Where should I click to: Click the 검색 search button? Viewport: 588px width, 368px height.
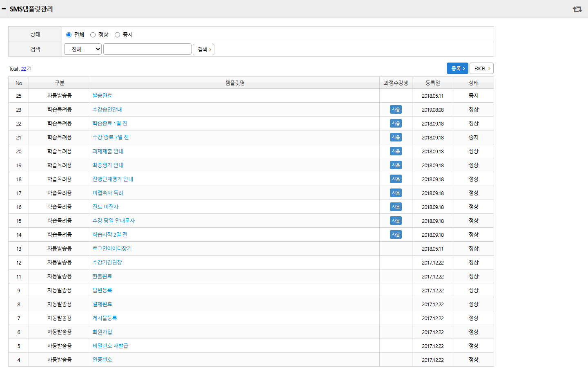(204, 49)
